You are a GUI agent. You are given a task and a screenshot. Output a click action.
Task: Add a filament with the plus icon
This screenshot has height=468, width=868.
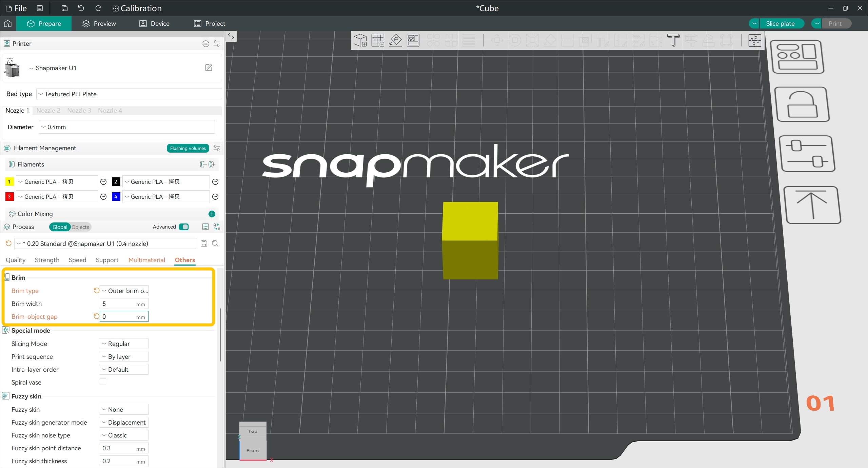click(x=212, y=164)
